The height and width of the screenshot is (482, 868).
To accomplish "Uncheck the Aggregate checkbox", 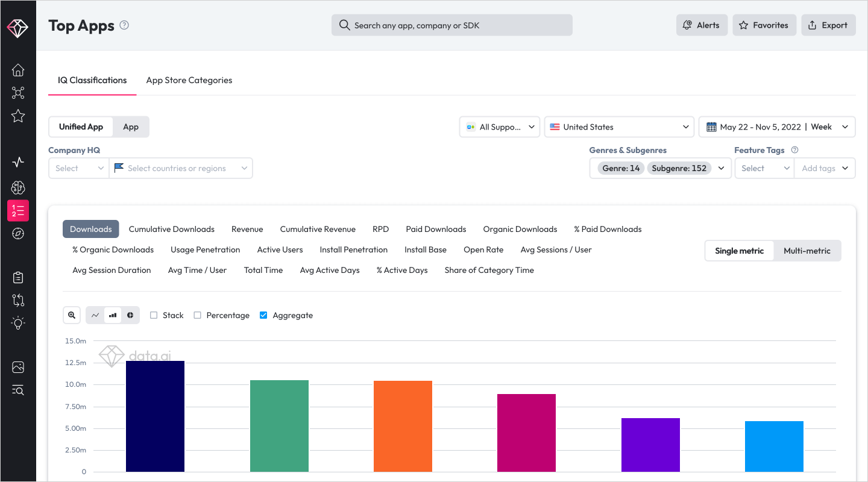I will pos(263,315).
